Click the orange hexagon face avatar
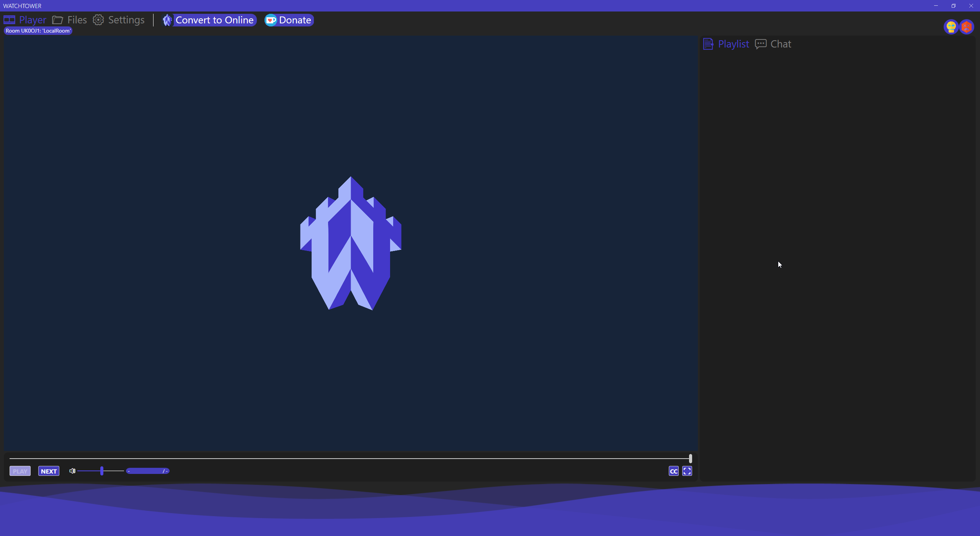Image resolution: width=980 pixels, height=536 pixels. pyautogui.click(x=966, y=27)
